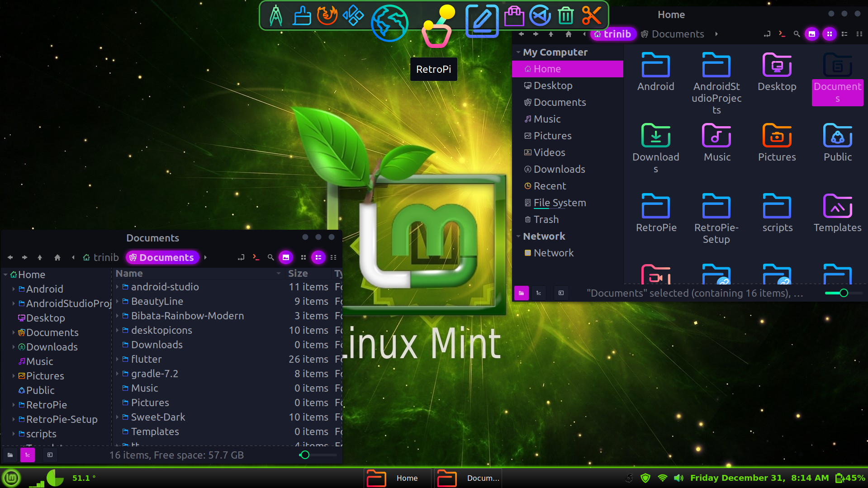
Task: Collapse the Home node in Documents window tree
Action: [5, 275]
